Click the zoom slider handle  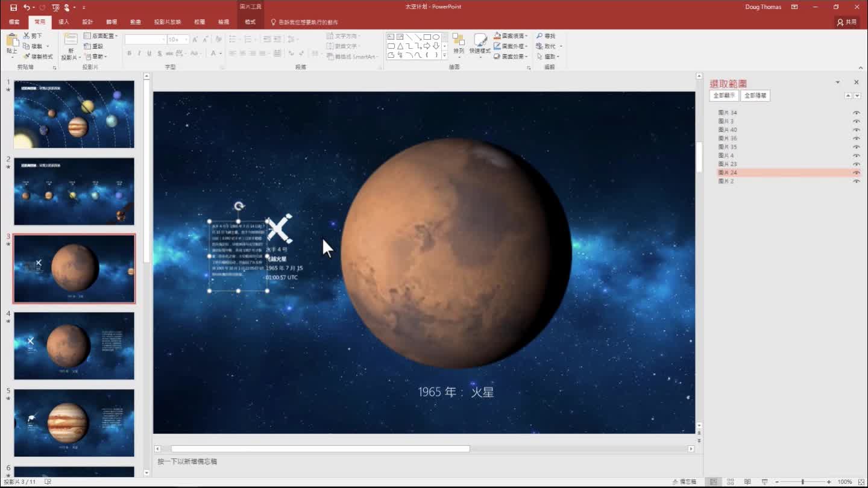coord(802,482)
